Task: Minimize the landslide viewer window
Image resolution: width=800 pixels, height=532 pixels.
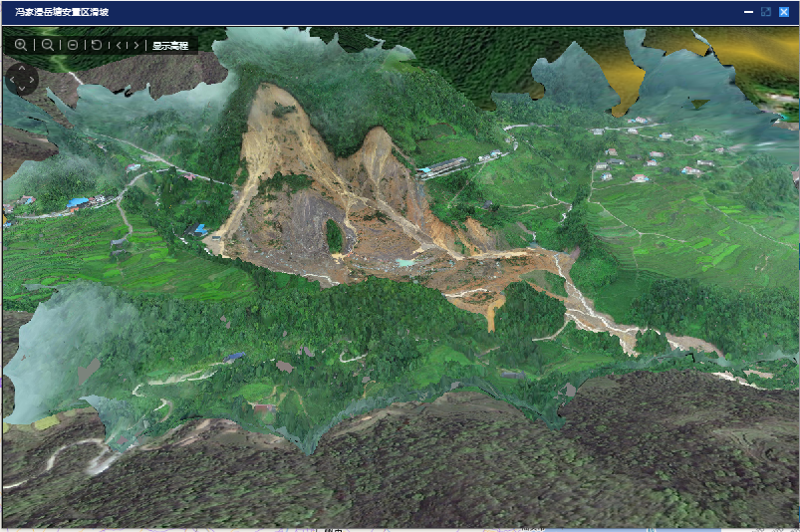Action: 748,12
